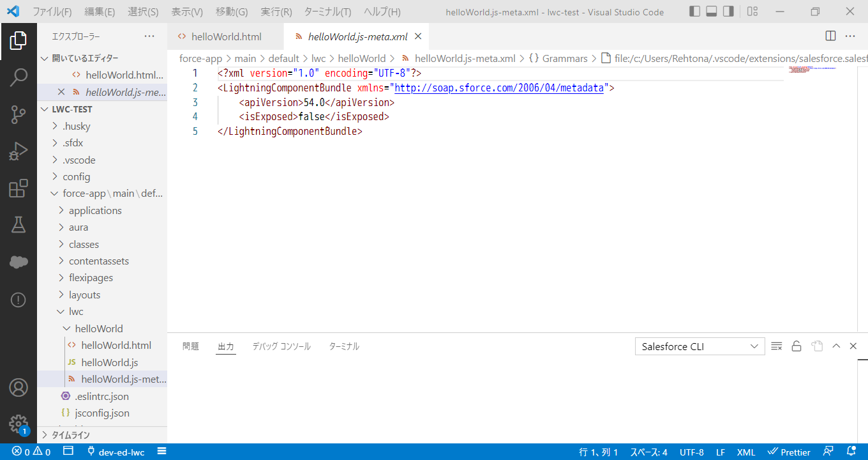Expand the flexipages folder
Screen dimensions: 868x460
[102, 278]
